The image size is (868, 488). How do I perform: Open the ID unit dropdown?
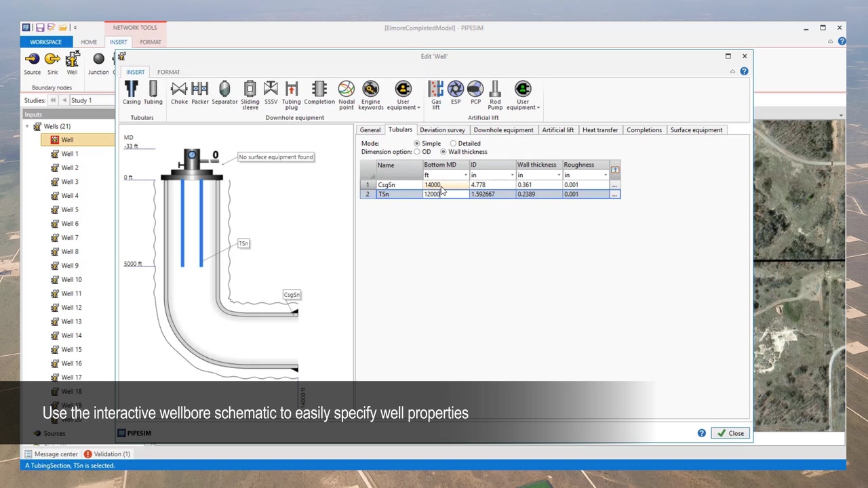512,176
